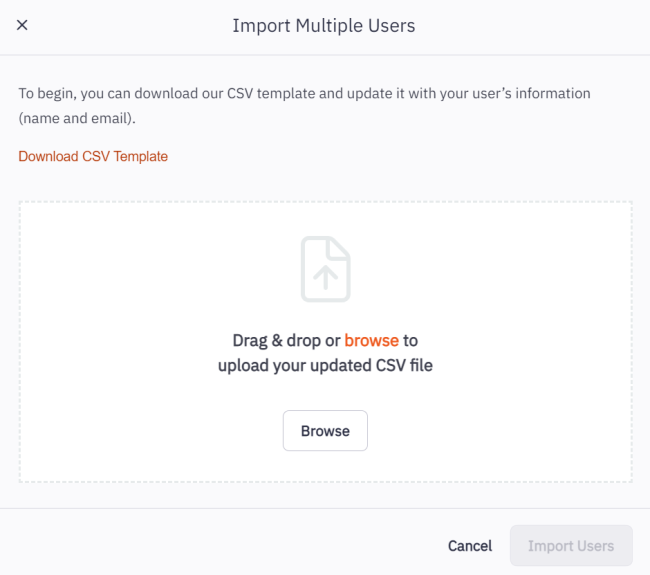Click the 'CSV template' words in the instructions
The height and width of the screenshot is (575, 650).
pyautogui.click(x=281, y=93)
